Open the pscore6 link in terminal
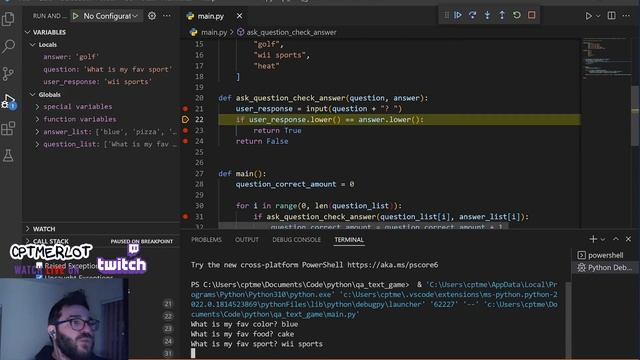 393,265
